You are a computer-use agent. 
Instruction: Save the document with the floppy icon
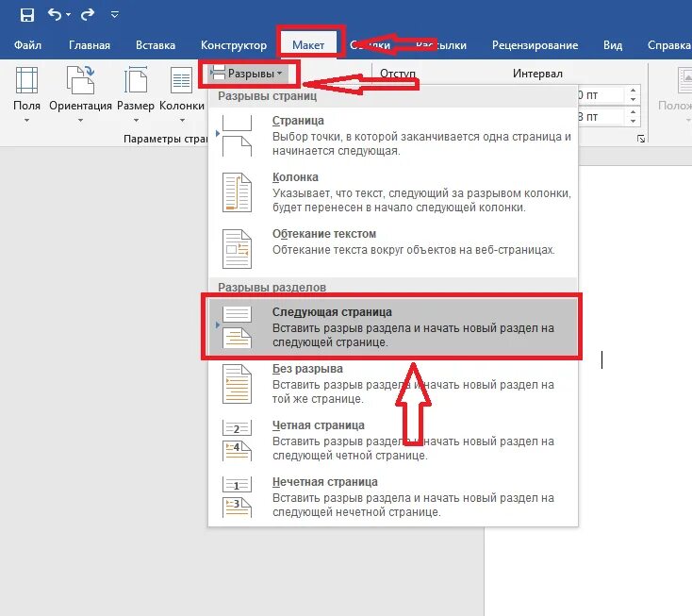[x=27, y=14]
